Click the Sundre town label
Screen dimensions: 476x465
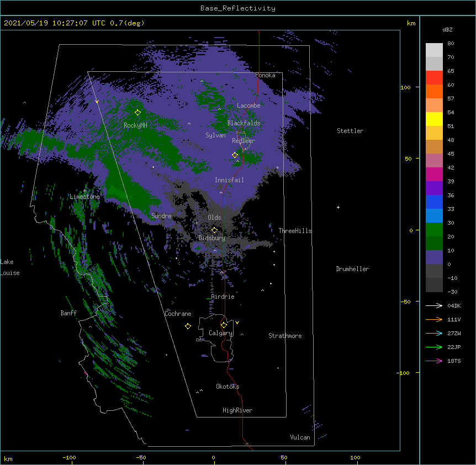(x=161, y=216)
